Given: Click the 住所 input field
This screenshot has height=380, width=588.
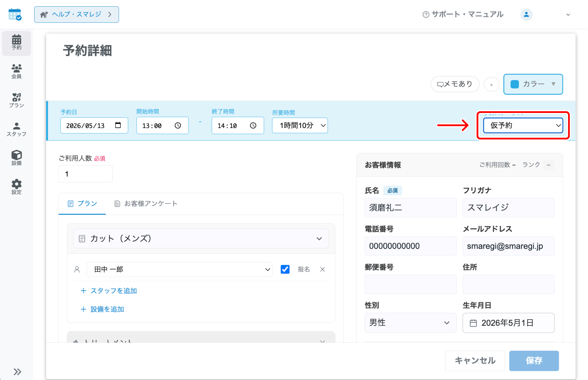Looking at the screenshot, I should [x=508, y=284].
